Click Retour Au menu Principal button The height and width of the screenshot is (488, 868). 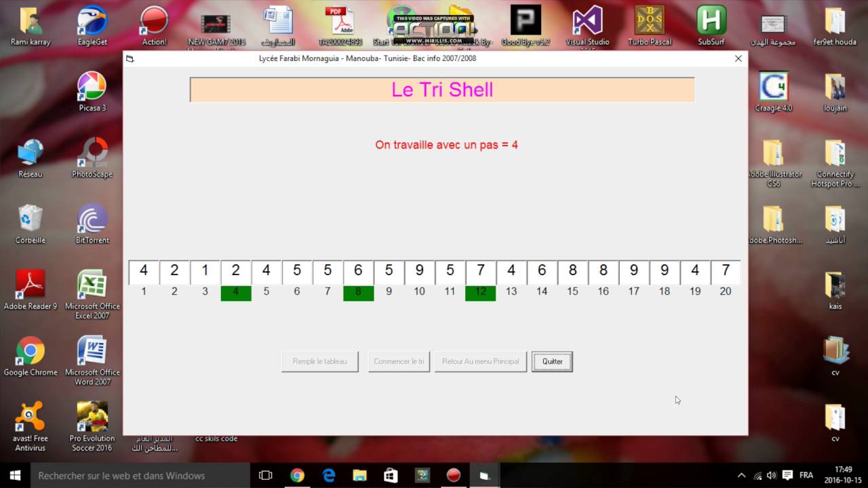click(x=480, y=361)
